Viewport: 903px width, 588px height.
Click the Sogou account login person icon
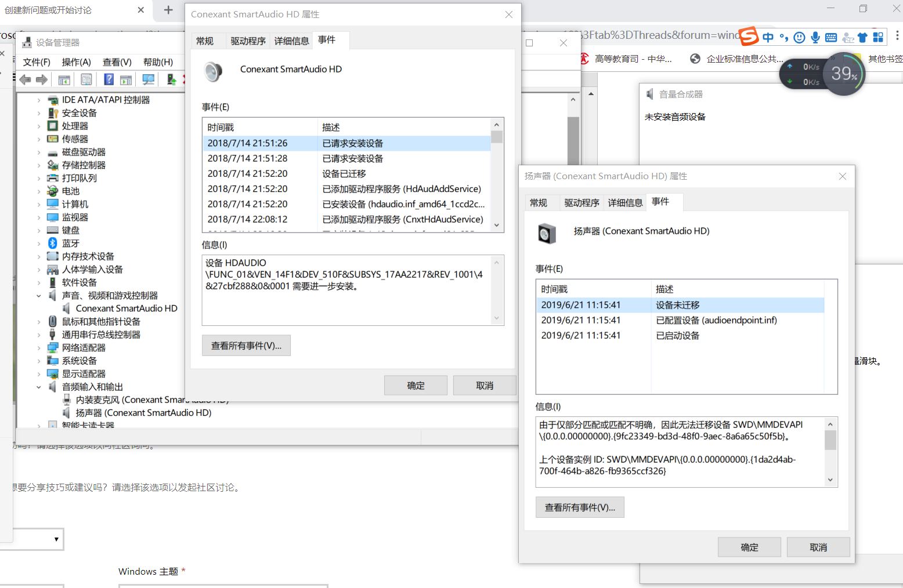848,38
